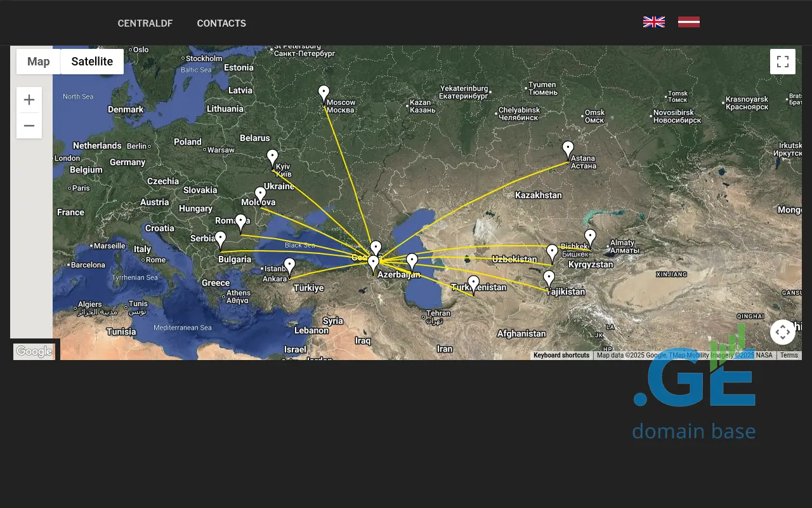812x508 pixels.
Task: Click the Keyboard shortcuts button
Action: point(561,356)
